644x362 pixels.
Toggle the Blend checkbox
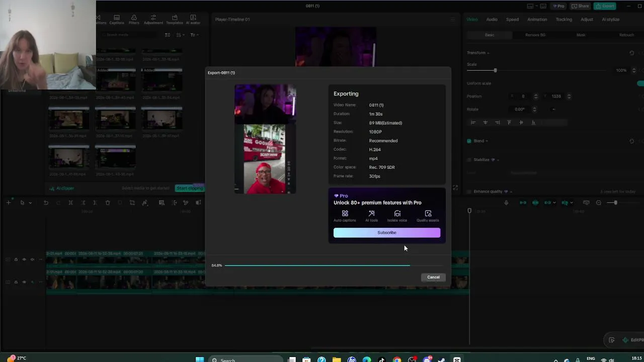pos(469,141)
